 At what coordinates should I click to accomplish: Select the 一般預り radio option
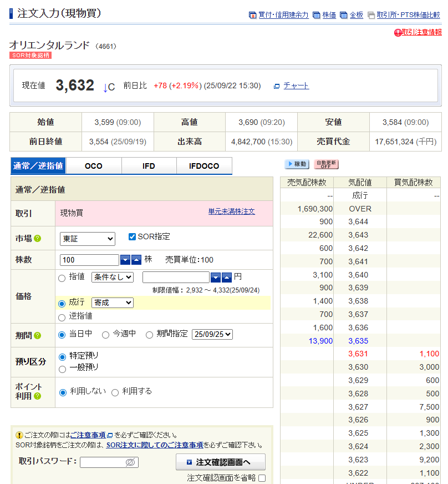62,369
